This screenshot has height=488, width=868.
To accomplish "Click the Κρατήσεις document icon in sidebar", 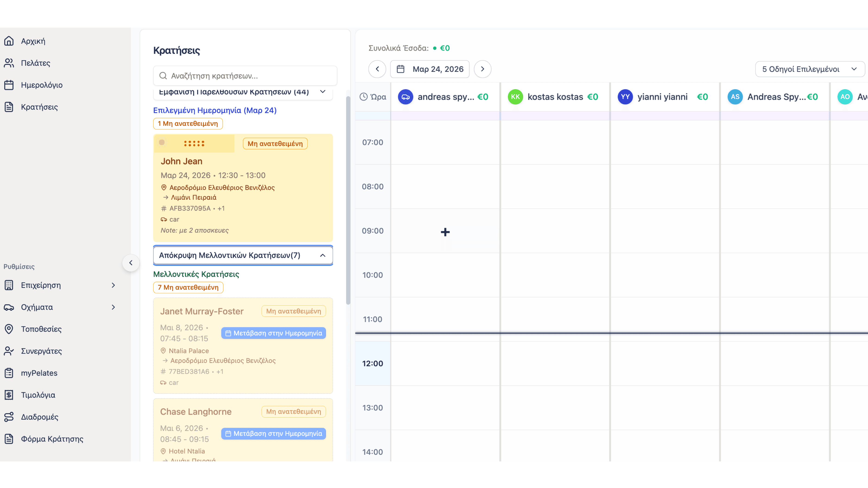I will point(9,107).
